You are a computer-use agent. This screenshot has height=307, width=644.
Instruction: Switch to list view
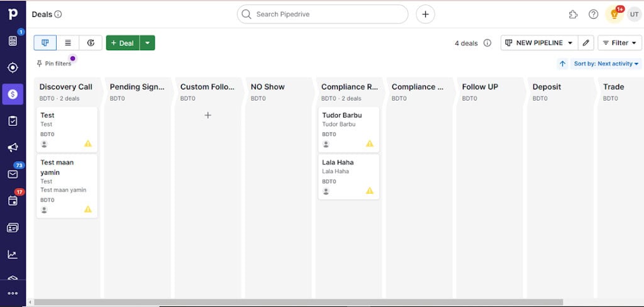point(68,43)
